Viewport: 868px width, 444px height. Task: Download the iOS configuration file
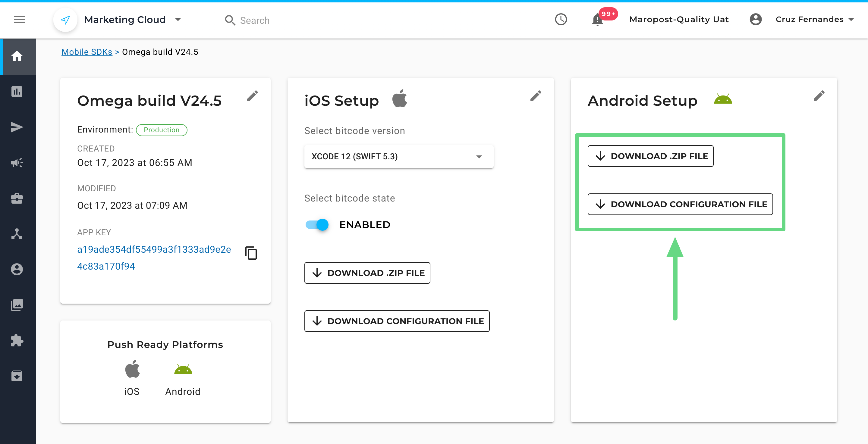(x=397, y=321)
